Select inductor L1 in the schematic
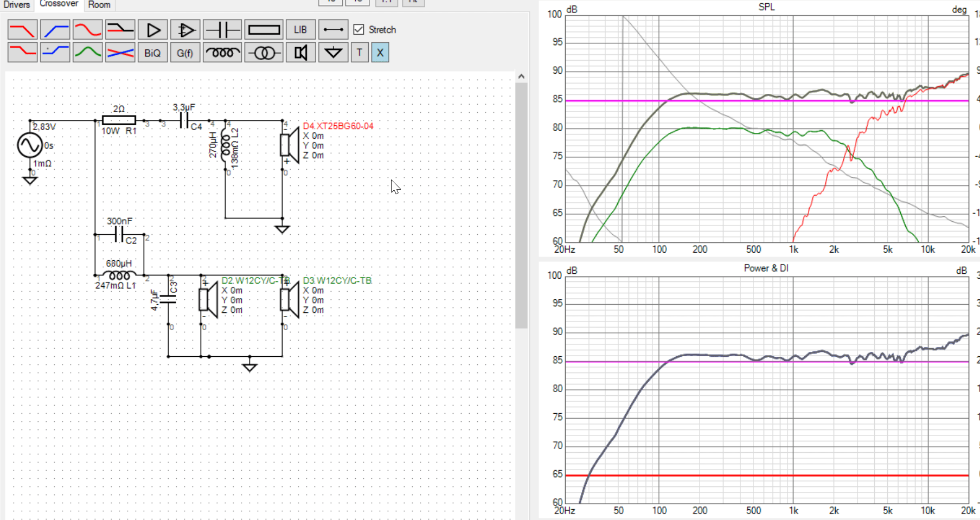This screenshot has width=980, height=520. click(x=119, y=275)
